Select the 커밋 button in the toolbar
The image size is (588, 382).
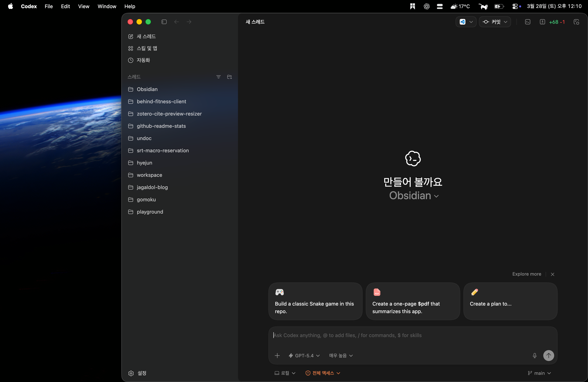pyautogui.click(x=495, y=22)
